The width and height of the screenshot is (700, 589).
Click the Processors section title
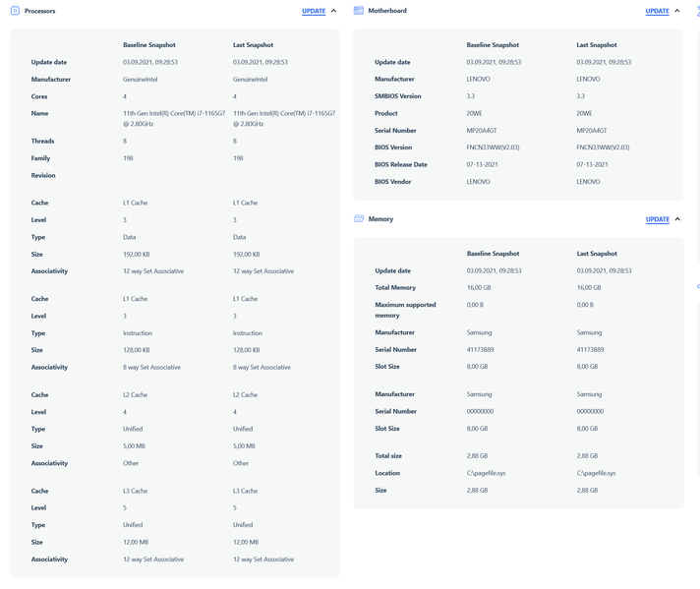click(39, 11)
